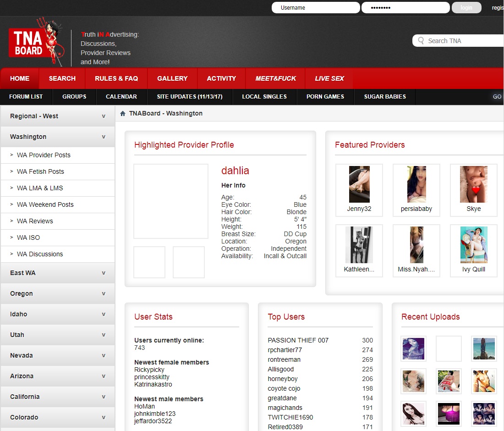This screenshot has height=431, width=504.
Task: Expand the Regional - West section
Action: (x=57, y=116)
